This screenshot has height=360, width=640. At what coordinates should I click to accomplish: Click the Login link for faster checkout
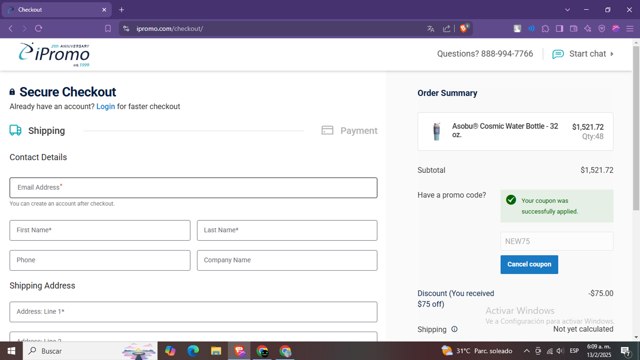point(106,107)
